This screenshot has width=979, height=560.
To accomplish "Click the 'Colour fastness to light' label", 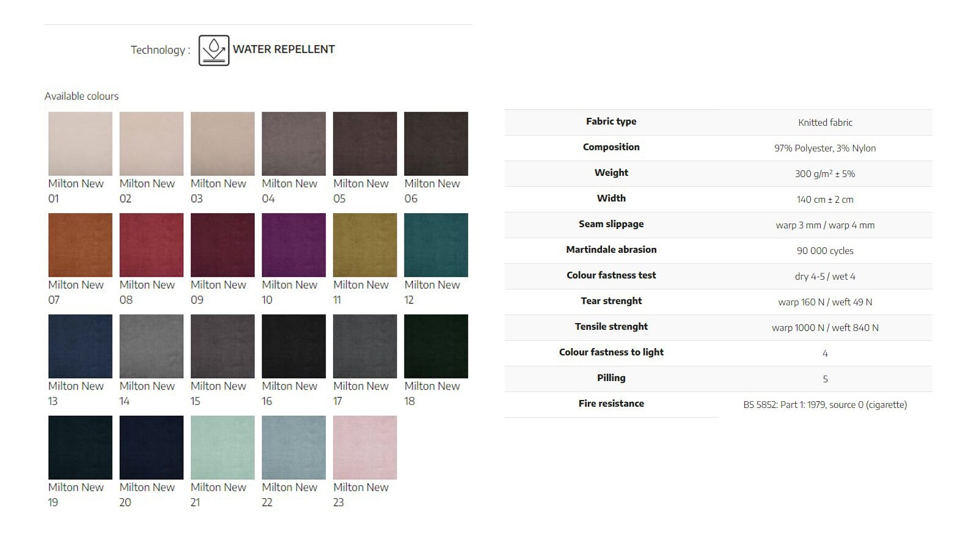I will coord(611,352).
